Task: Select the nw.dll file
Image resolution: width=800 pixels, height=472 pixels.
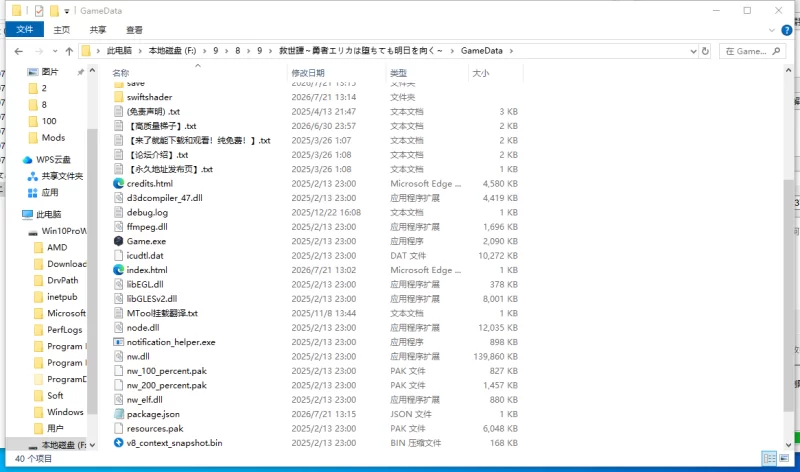Action: click(138, 356)
